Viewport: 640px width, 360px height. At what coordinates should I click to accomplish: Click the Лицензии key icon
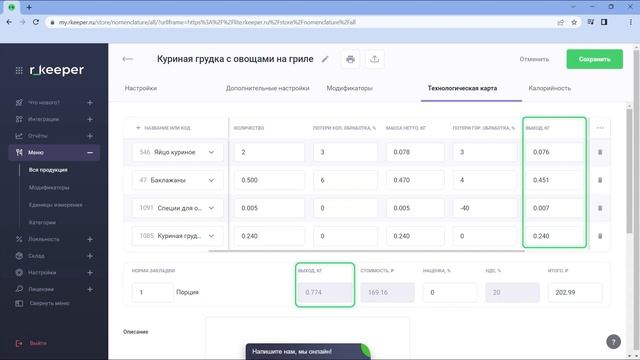click(x=19, y=289)
